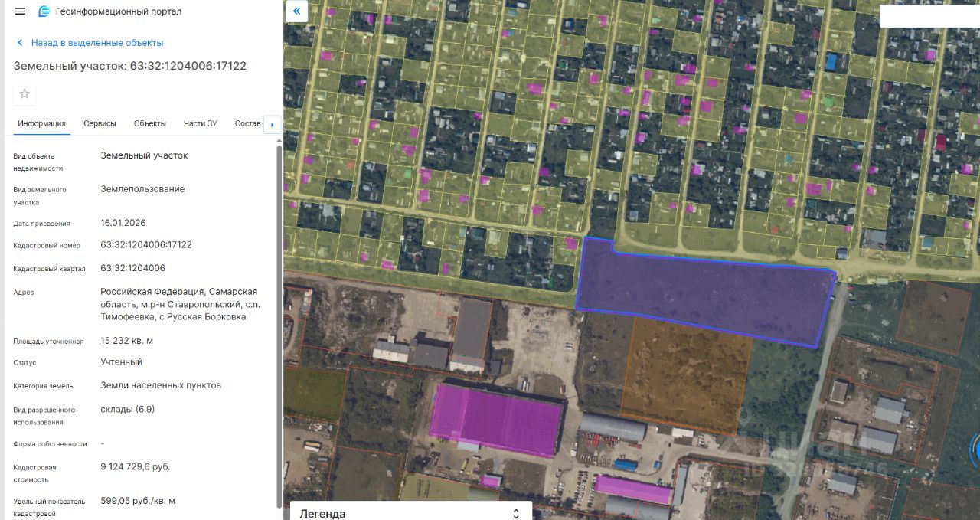
Task: Click the label Кадастровая стоимость
Action: [34, 473]
